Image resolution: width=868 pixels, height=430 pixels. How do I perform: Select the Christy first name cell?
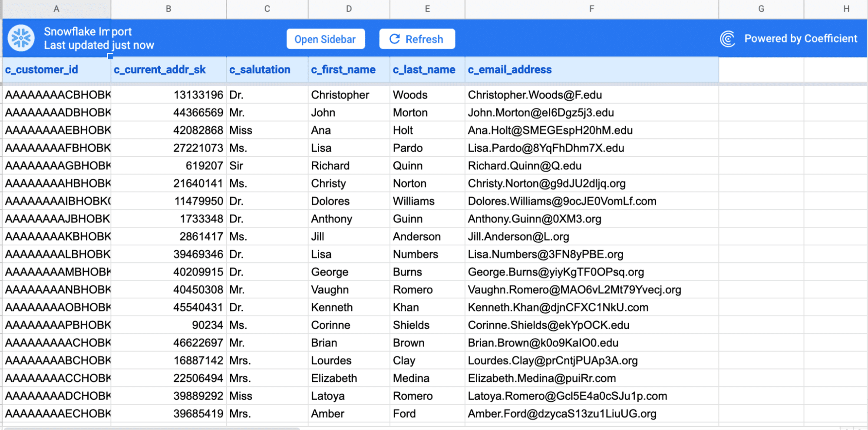click(x=349, y=183)
